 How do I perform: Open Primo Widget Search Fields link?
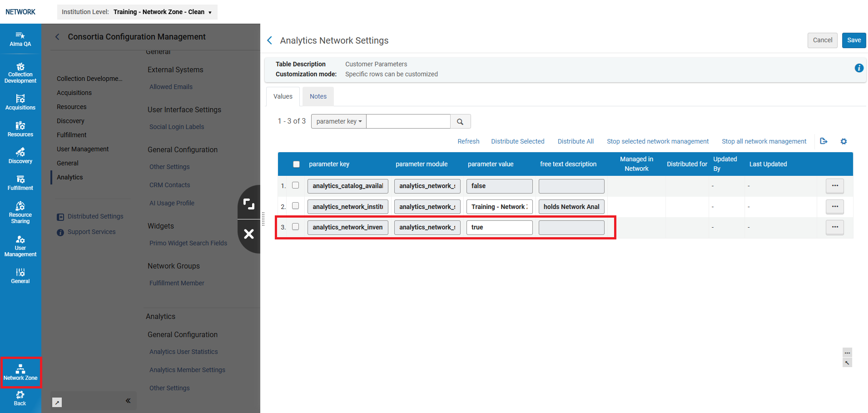(x=188, y=243)
